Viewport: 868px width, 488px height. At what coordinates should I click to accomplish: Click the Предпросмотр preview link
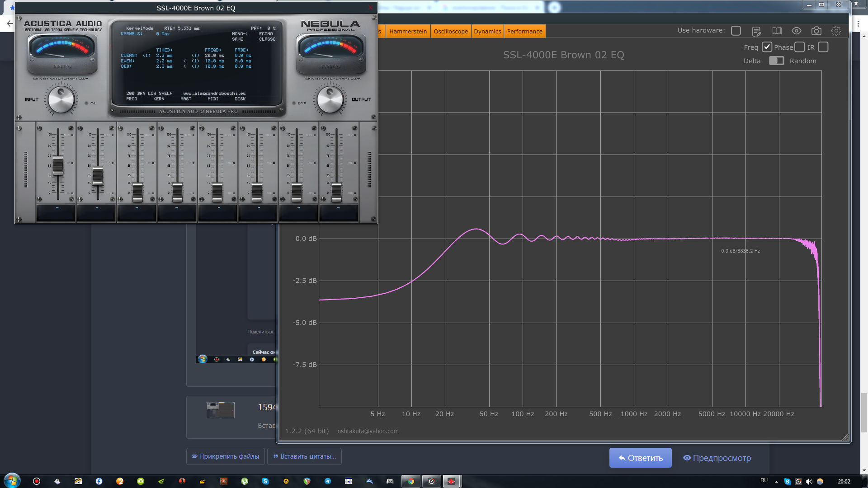[717, 458]
